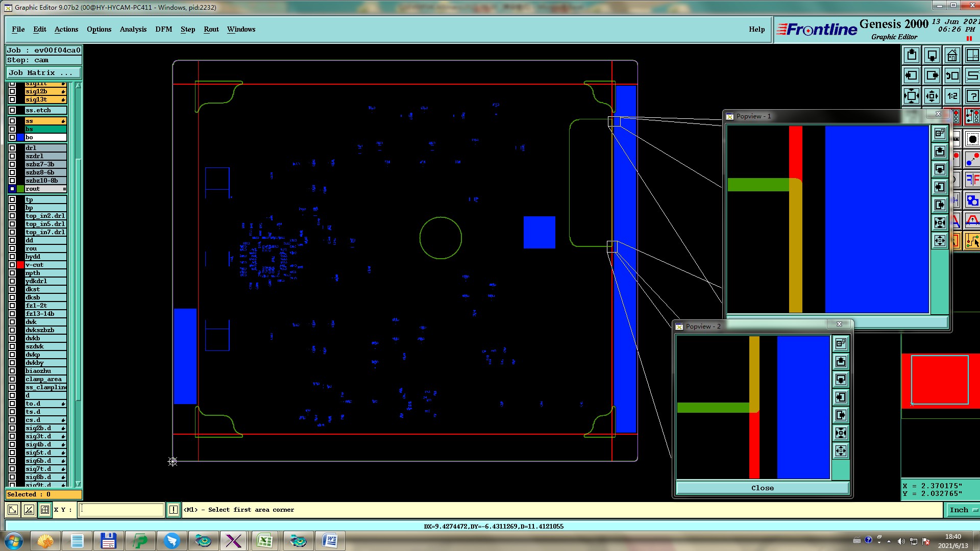980x551 pixels.
Task: Click the exclamation icon beside XY field
Action: point(174,510)
